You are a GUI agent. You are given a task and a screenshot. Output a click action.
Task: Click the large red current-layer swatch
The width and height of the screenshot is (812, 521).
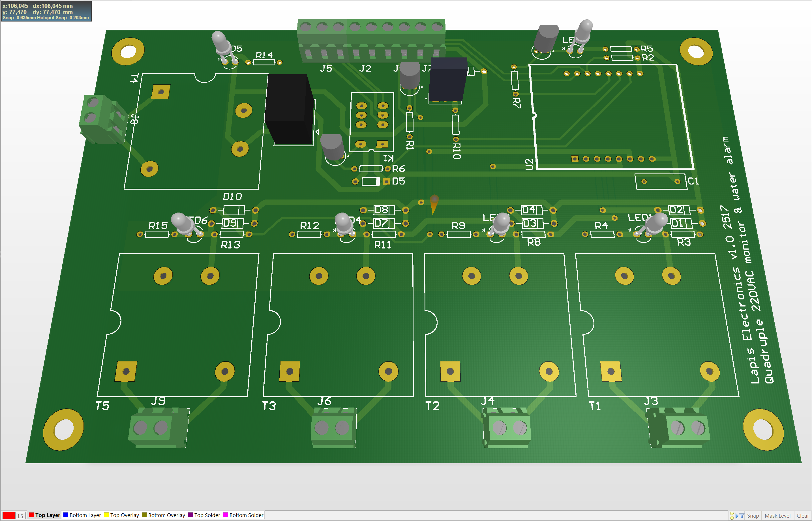[x=9, y=515]
